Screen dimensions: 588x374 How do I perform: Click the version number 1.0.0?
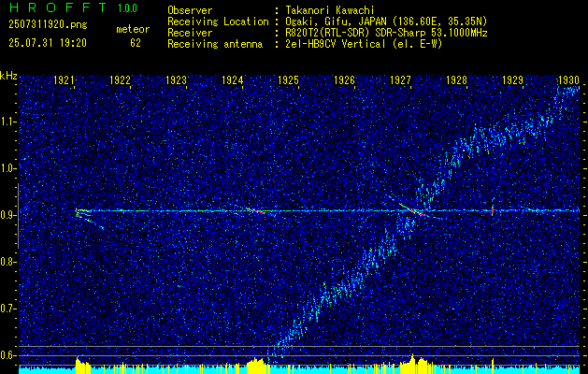[x=127, y=7]
